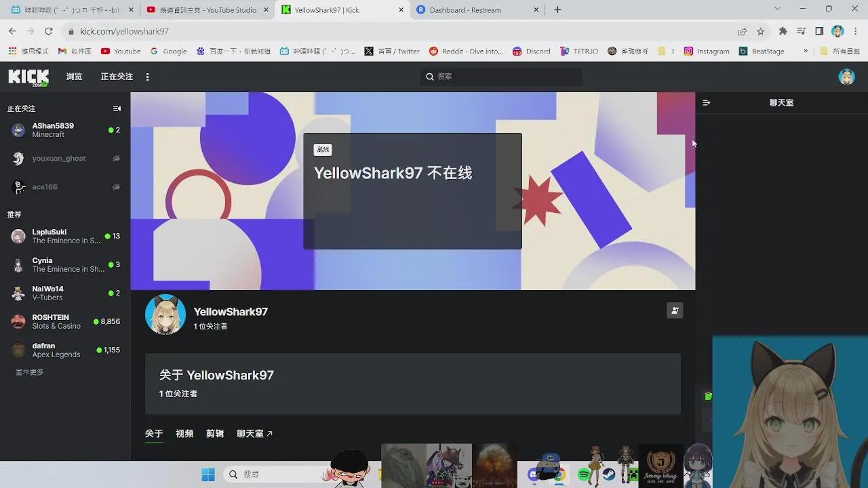Open acs166 channel in sidebar
Viewport: 868px width, 488px height.
[x=65, y=187]
